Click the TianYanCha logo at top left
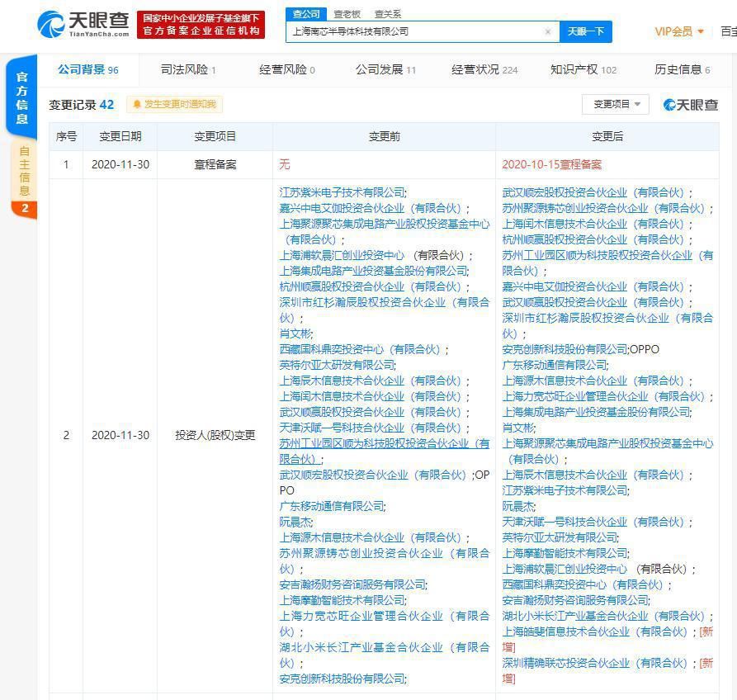This screenshot has height=700, width=737. (x=83, y=25)
